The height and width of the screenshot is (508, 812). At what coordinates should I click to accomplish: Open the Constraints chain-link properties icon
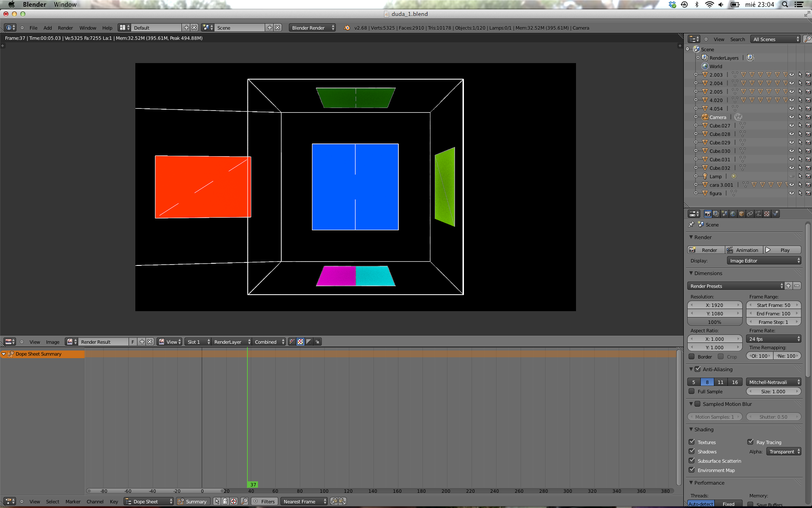tap(750, 214)
